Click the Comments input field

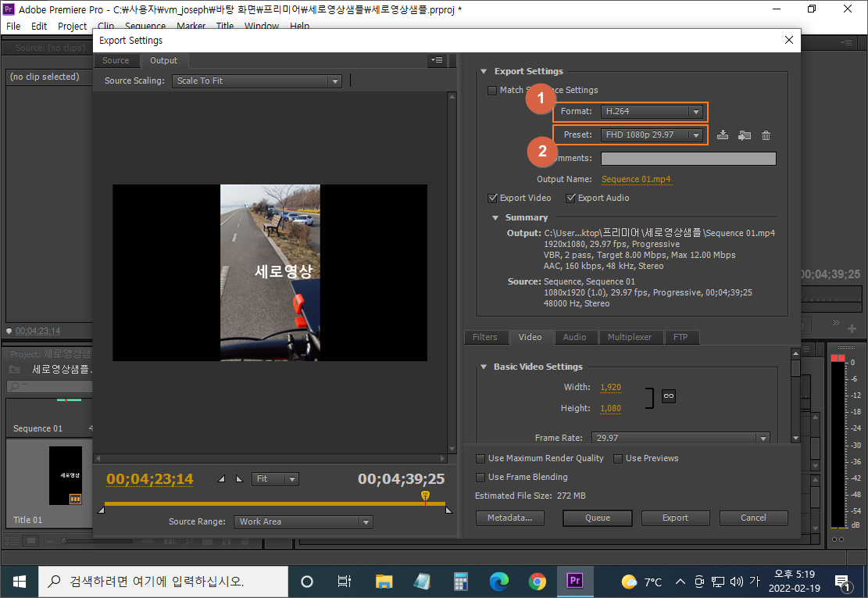click(x=688, y=159)
